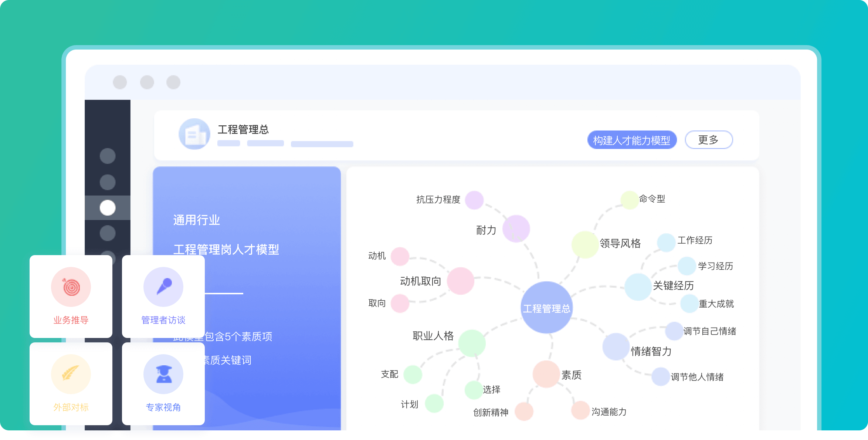Image resolution: width=868 pixels, height=440 pixels.
Task: Click the purple 耐力 node circle
Action: (x=516, y=229)
